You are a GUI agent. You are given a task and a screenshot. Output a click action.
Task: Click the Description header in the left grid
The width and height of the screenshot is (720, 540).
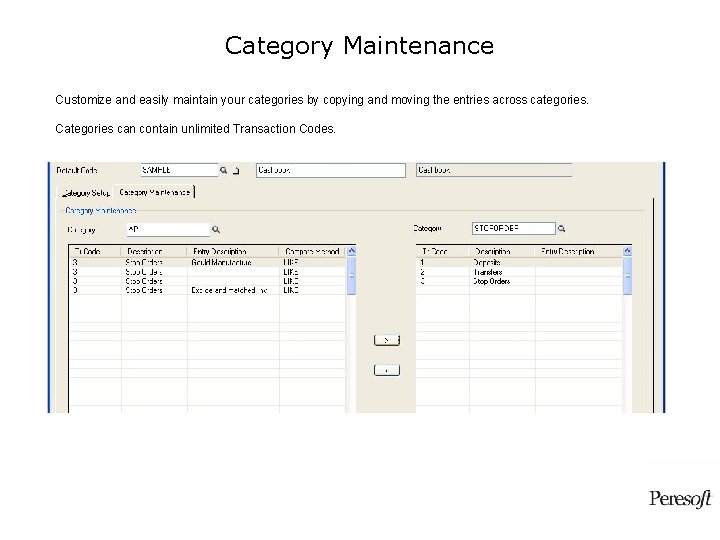click(x=154, y=252)
